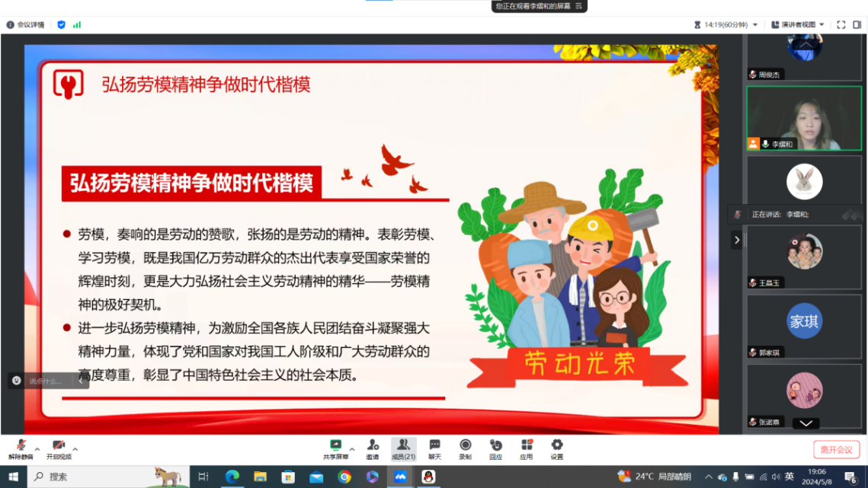The image size is (868, 488).
Task: Start recording with 录制 icon
Action: point(465,448)
